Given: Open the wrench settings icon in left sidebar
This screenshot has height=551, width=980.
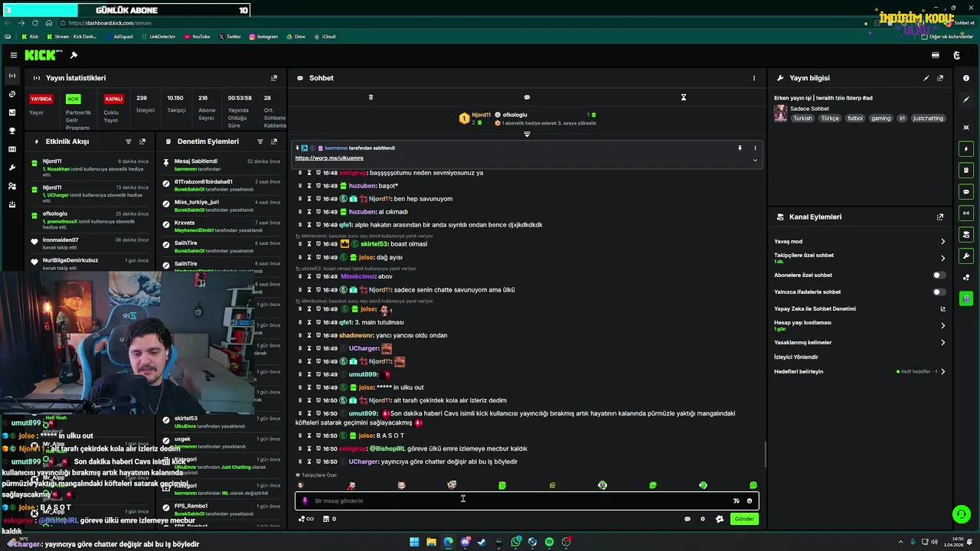Looking at the screenshot, I should (12, 168).
